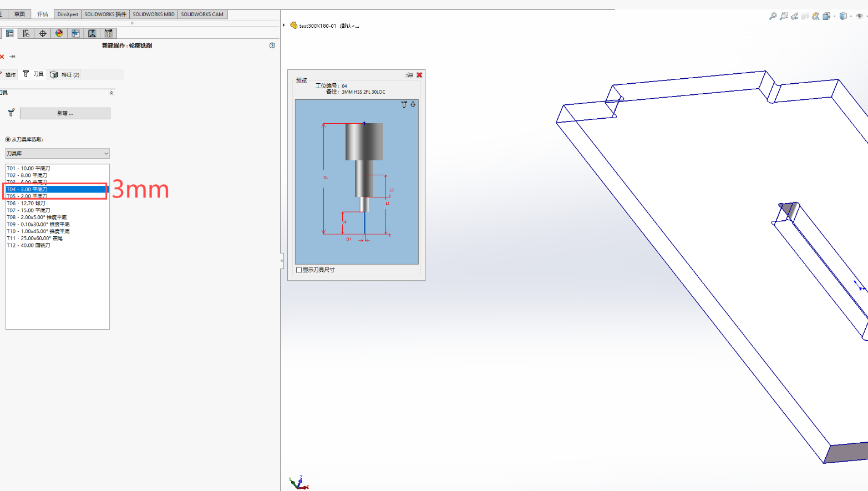The image size is (868, 491).
Task: Select tool T04 - 3.00 平底刀
Action: [57, 189]
